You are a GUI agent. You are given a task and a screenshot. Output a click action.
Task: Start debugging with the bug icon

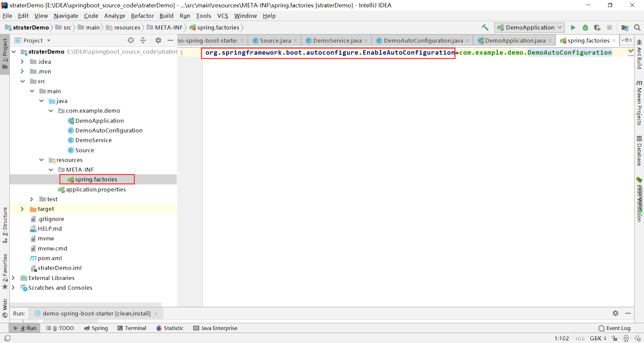585,27
